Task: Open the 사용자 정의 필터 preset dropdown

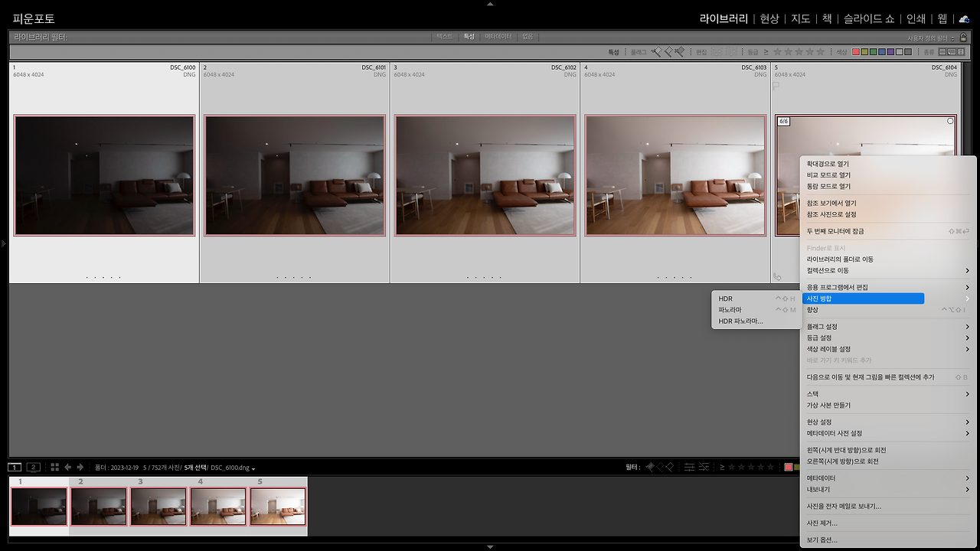Action: (930, 37)
